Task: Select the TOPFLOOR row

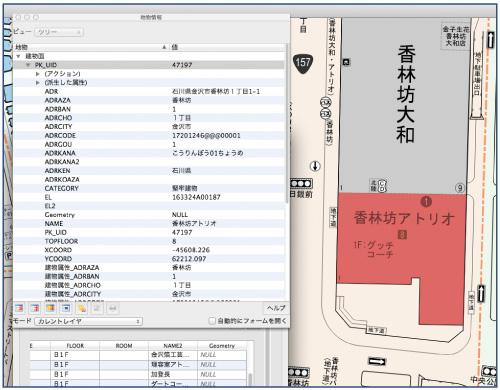Action: point(149,241)
